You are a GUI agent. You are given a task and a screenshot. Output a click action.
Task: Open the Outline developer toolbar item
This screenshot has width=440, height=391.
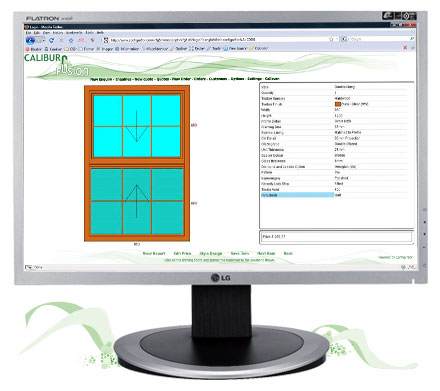pos(178,49)
